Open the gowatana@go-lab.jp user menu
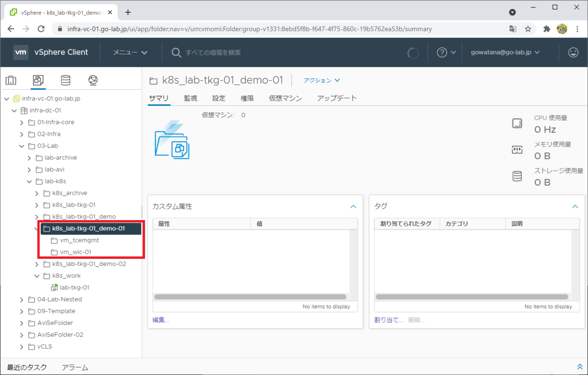Viewport: 588px width, 375px height. point(505,52)
